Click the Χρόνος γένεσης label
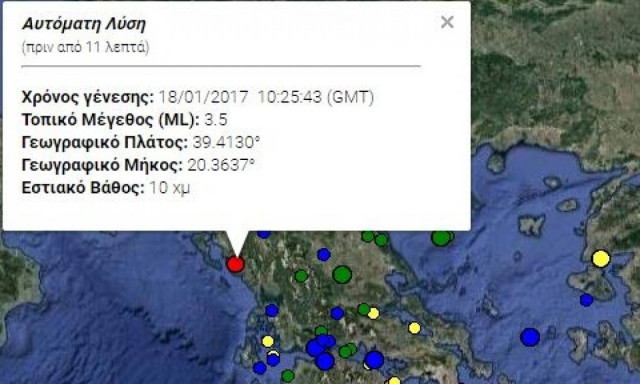 [x=88, y=97]
